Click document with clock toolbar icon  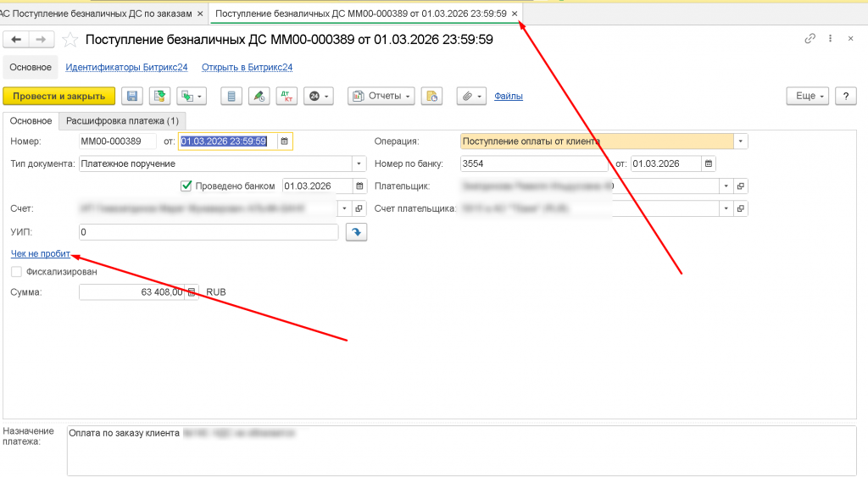tap(431, 96)
